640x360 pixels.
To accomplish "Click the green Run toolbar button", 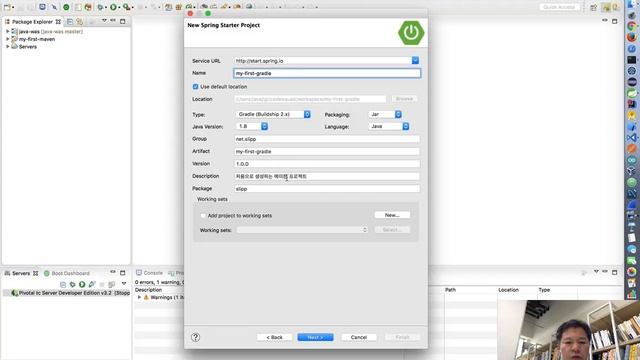I will point(113,7).
